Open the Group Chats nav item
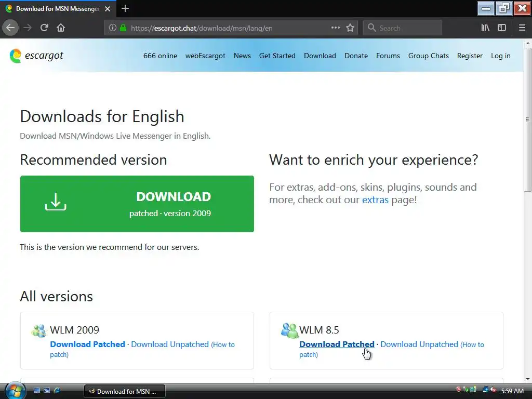Screen dimensions: 532x399 (429, 56)
